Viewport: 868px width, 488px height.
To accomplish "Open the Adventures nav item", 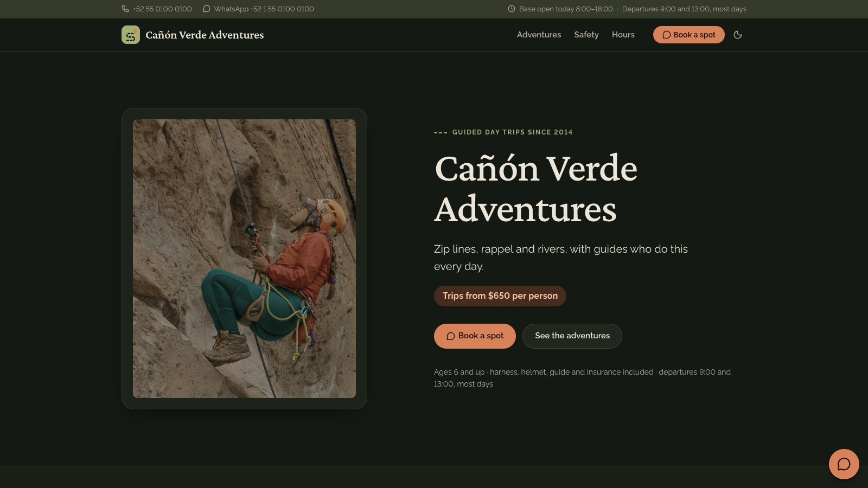I will 539,35.
